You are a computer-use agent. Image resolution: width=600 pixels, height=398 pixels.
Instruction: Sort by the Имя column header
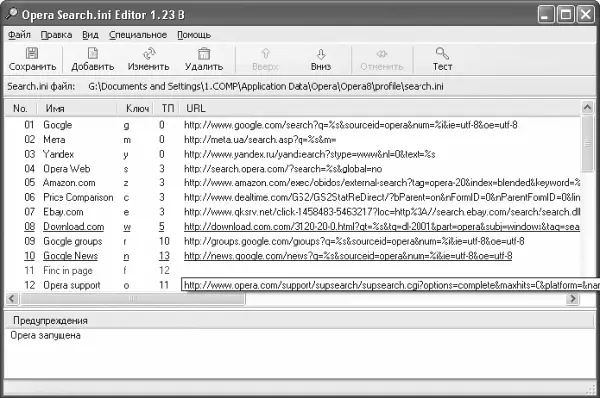tap(77, 108)
